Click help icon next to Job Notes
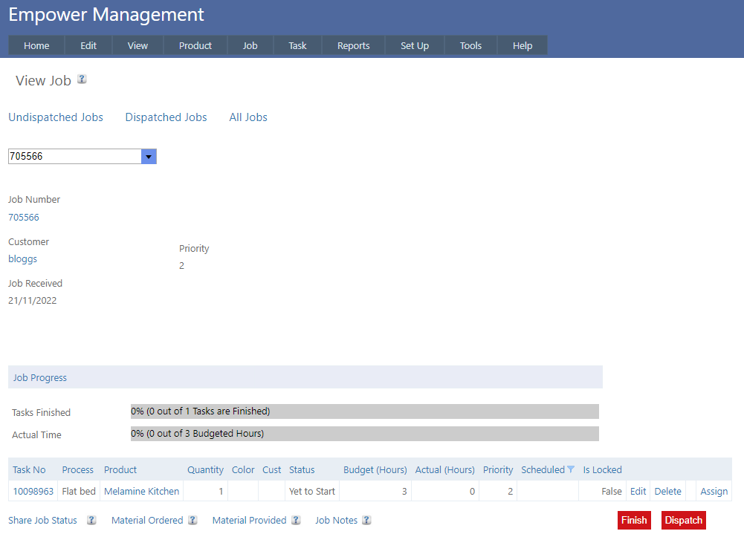The width and height of the screenshot is (744, 560). [x=366, y=521]
